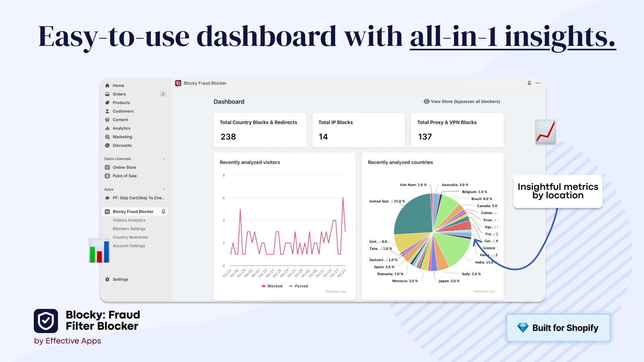Click the 'Spain: 3.0 %' pie label
The image size is (644, 362).
coord(384,267)
